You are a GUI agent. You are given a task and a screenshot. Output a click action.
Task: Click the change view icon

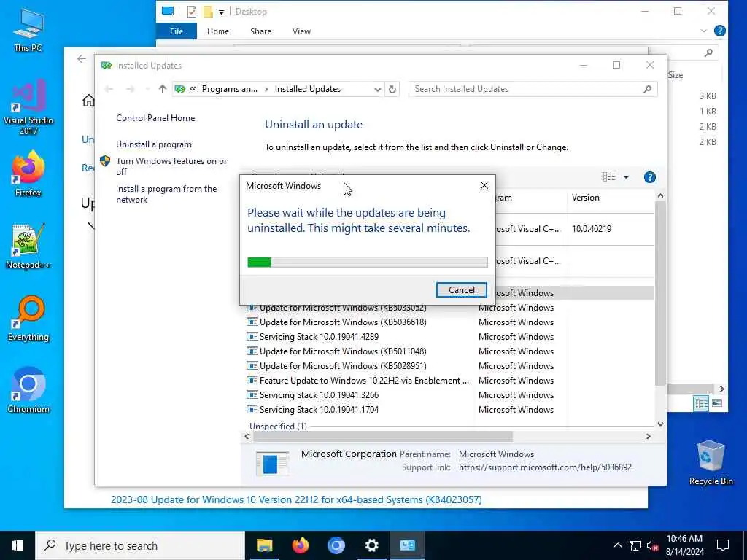pos(609,177)
